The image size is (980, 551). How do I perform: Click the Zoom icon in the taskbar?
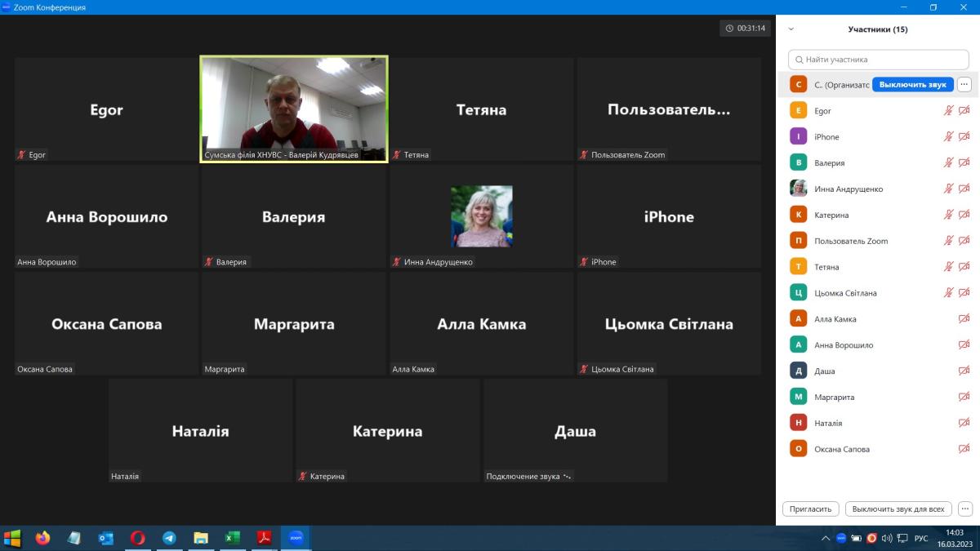296,538
